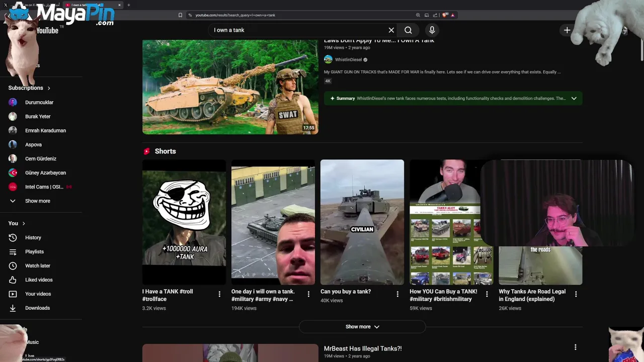The image size is (644, 362).
Task: Expand Shorts shelf with Show more
Action: click(x=362, y=327)
